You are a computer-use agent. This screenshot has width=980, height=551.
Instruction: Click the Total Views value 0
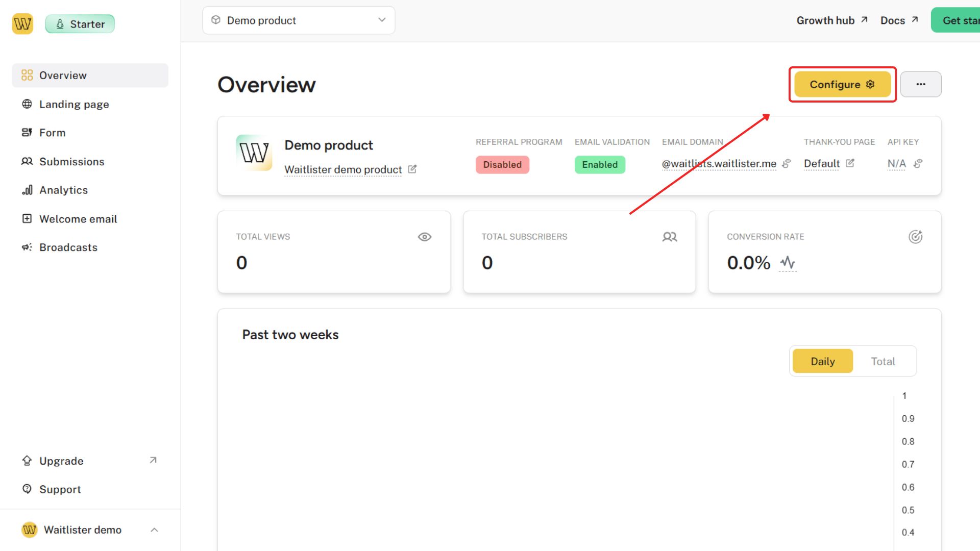[241, 263]
